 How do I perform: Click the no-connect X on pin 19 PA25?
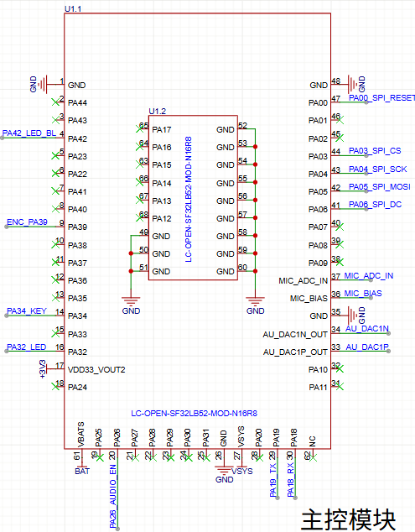point(100,458)
